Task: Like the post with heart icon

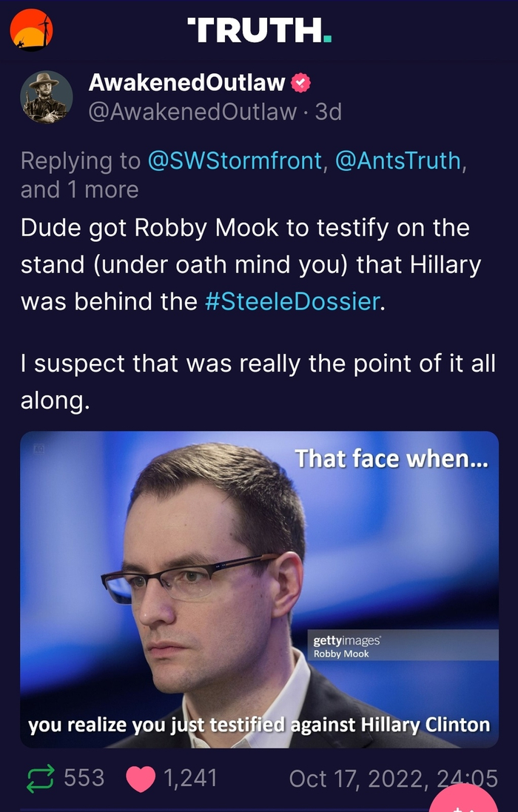Action: tap(141, 779)
